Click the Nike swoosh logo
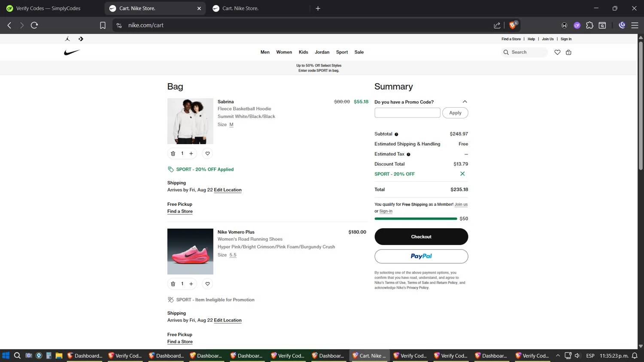Image resolution: width=644 pixels, height=362 pixels. [x=72, y=52]
